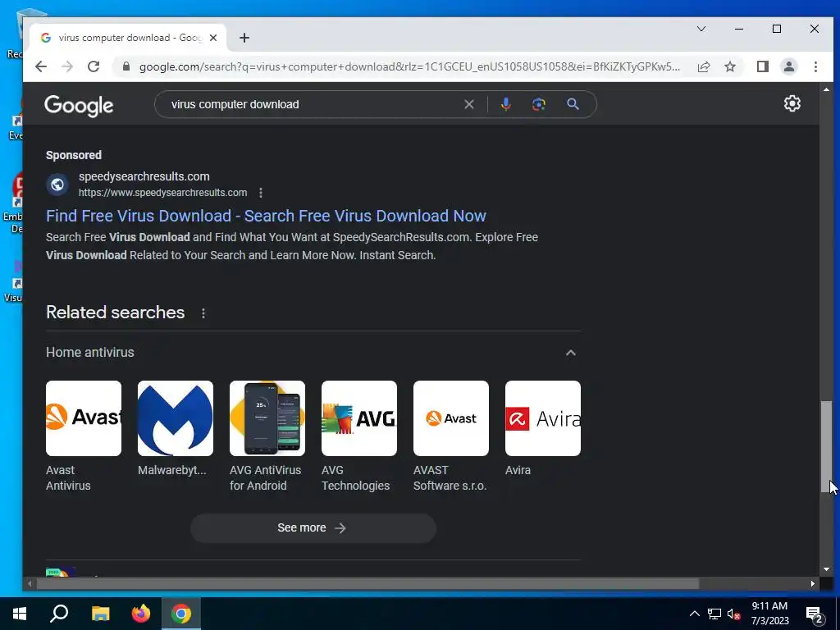This screenshot has height=630, width=840.
Task: Search by image with lens icon
Action: [539, 104]
